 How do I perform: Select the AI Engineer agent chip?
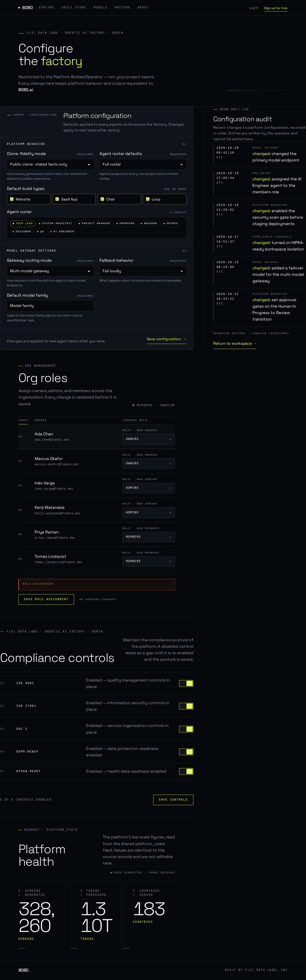point(62,231)
